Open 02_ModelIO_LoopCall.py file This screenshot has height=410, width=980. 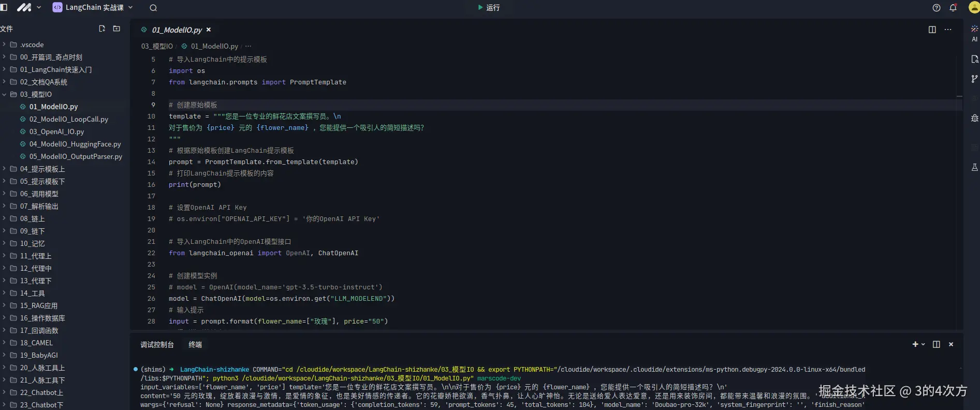pyautogui.click(x=68, y=120)
